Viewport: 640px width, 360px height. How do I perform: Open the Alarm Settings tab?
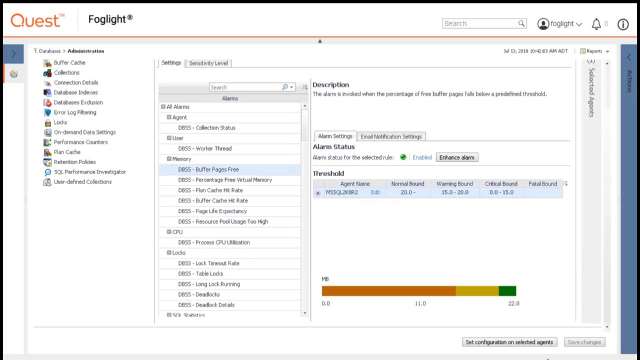[335, 136]
